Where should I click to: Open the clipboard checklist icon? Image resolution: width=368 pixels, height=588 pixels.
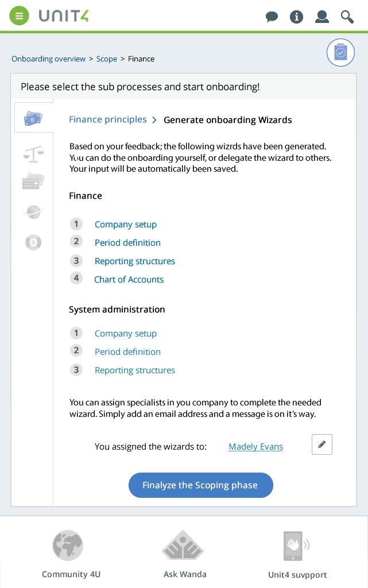pyautogui.click(x=340, y=52)
